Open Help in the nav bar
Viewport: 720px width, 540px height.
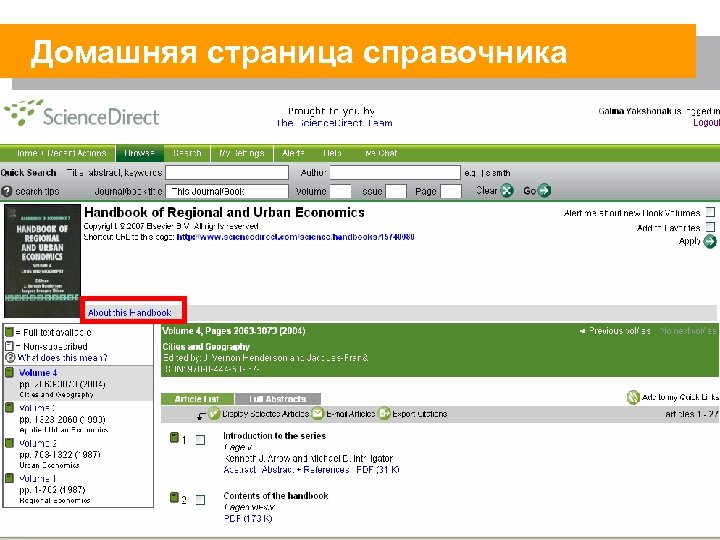tap(332, 153)
